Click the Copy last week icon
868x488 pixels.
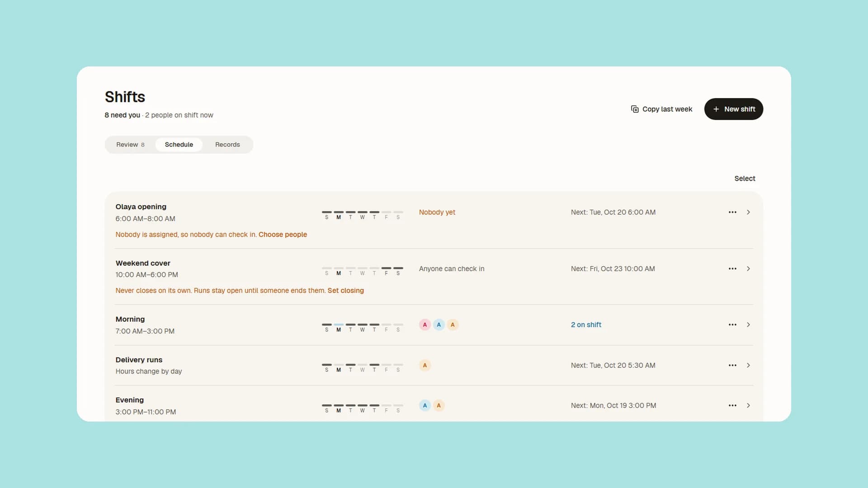[x=635, y=109]
